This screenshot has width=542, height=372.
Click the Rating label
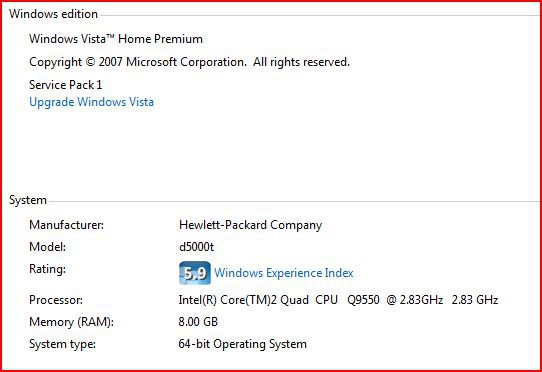47,269
